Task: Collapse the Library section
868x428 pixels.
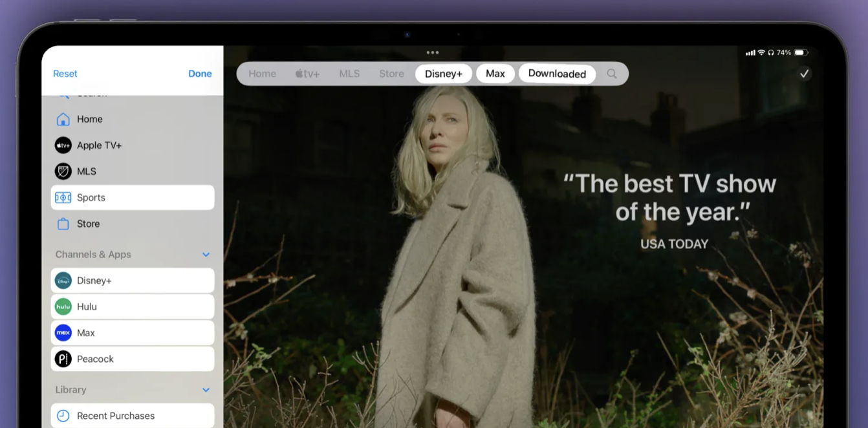Action: pyautogui.click(x=206, y=389)
